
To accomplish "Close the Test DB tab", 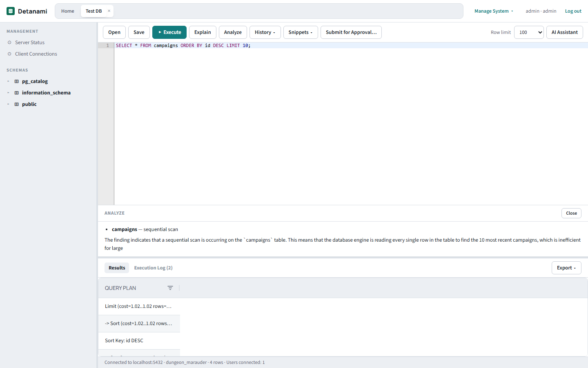I will pyautogui.click(x=109, y=11).
